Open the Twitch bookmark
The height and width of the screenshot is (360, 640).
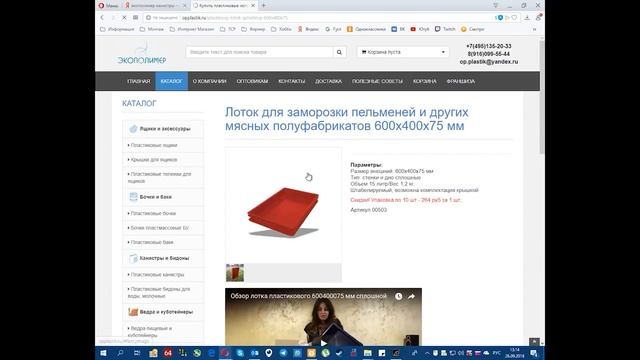[x=445, y=29]
